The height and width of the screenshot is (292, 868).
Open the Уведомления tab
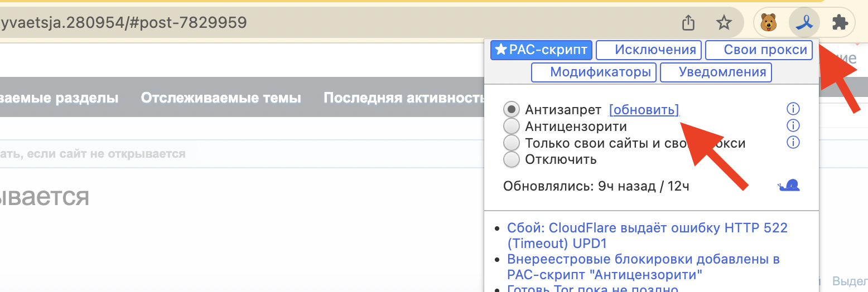coord(716,72)
